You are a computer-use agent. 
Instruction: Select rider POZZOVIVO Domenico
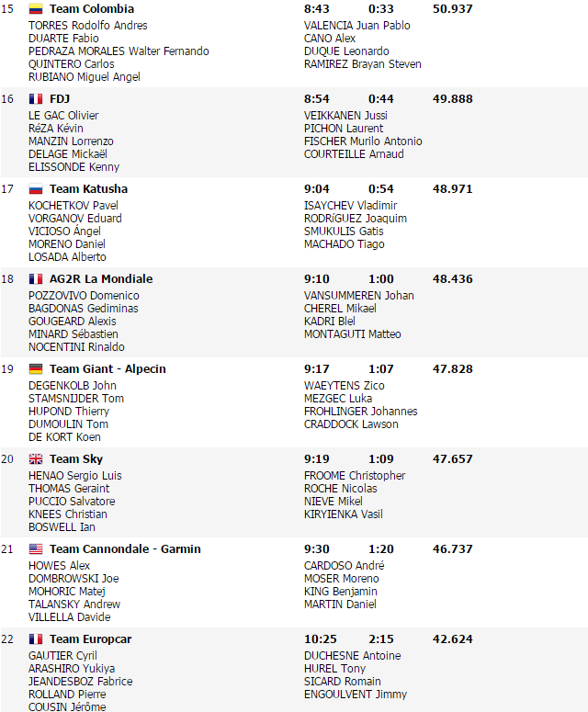pos(84,296)
